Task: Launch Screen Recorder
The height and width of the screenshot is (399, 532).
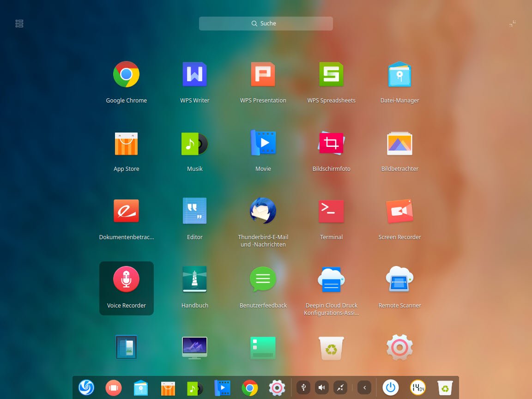Action: point(399,211)
